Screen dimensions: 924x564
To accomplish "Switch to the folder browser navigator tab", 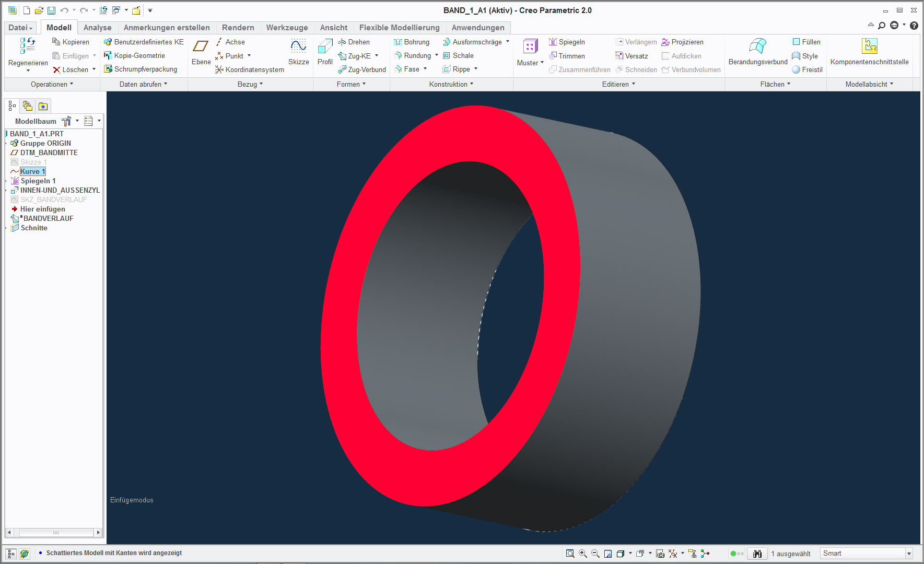I will click(x=28, y=106).
